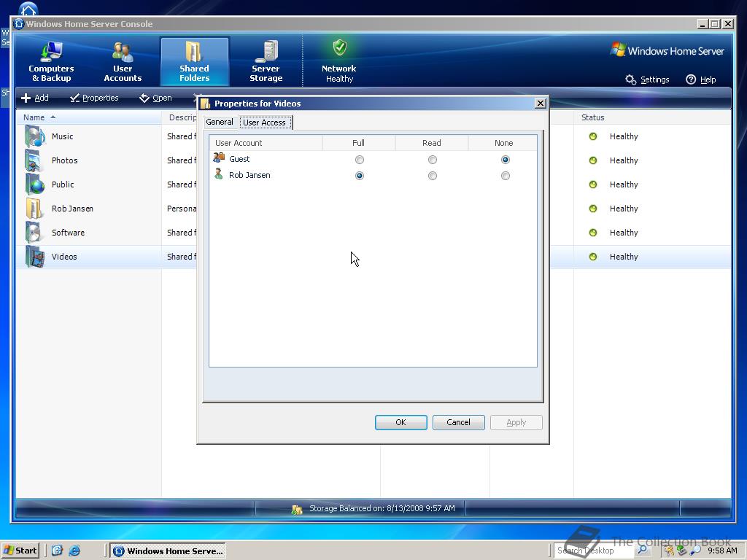This screenshot has height=560, width=747.
Task: Select the Rob Jansen folder name
Action: (x=72, y=209)
